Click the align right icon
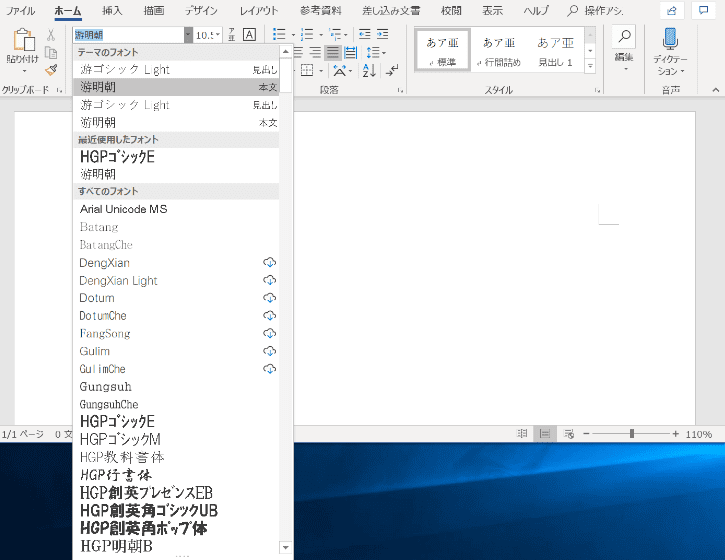725x560 pixels. point(315,52)
